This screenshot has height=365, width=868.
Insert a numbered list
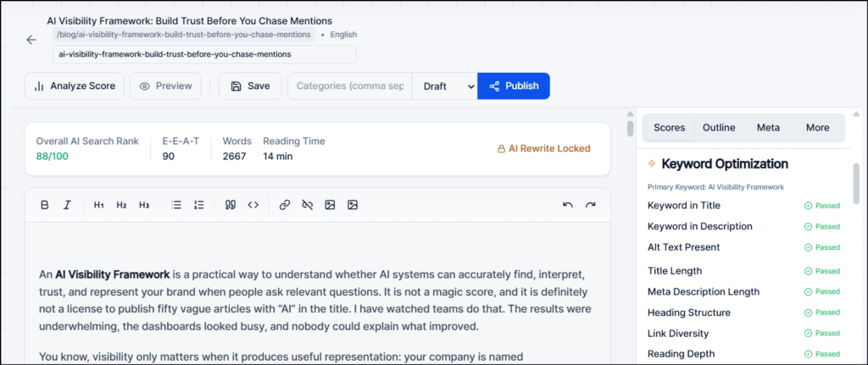(x=198, y=205)
